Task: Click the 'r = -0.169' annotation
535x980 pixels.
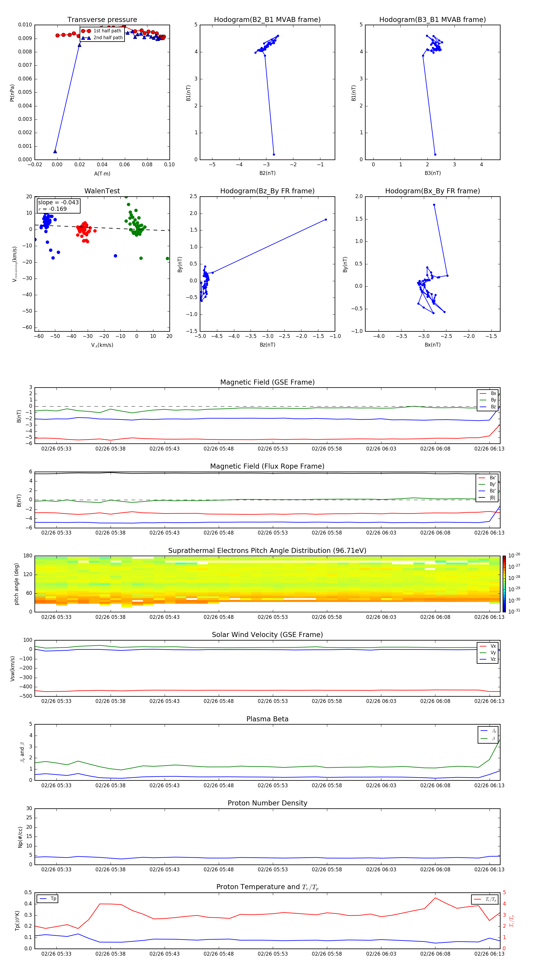Action: point(53,209)
